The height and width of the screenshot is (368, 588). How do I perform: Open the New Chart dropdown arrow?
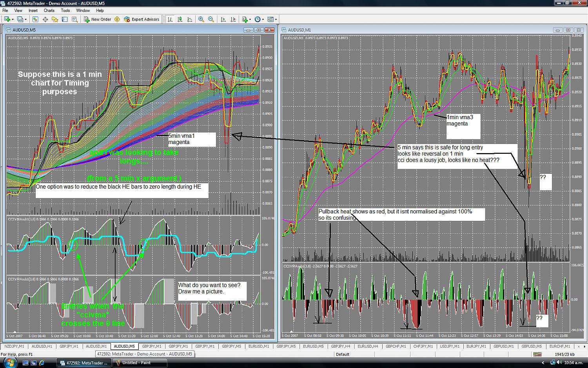(13, 19)
